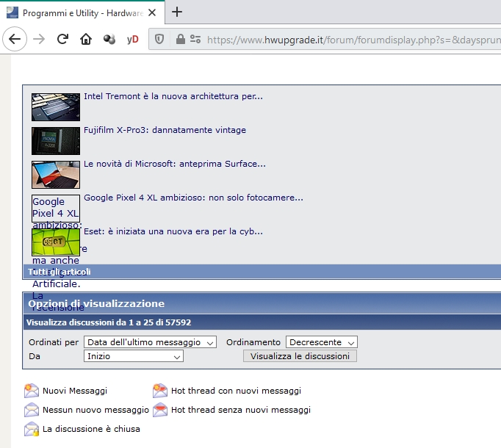Select the Programmi e Utility tab
501x448 pixels.
(x=82, y=12)
